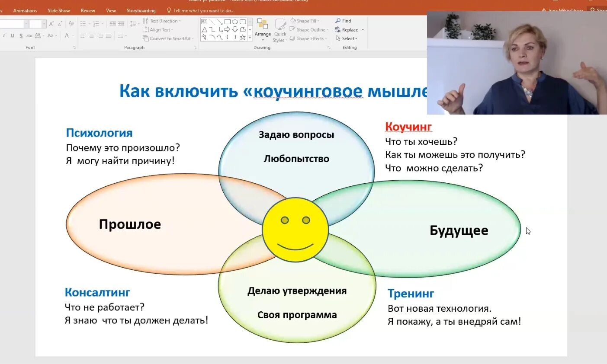607x364 pixels.
Task: Open Quick Styles gallery
Action: [x=280, y=30]
